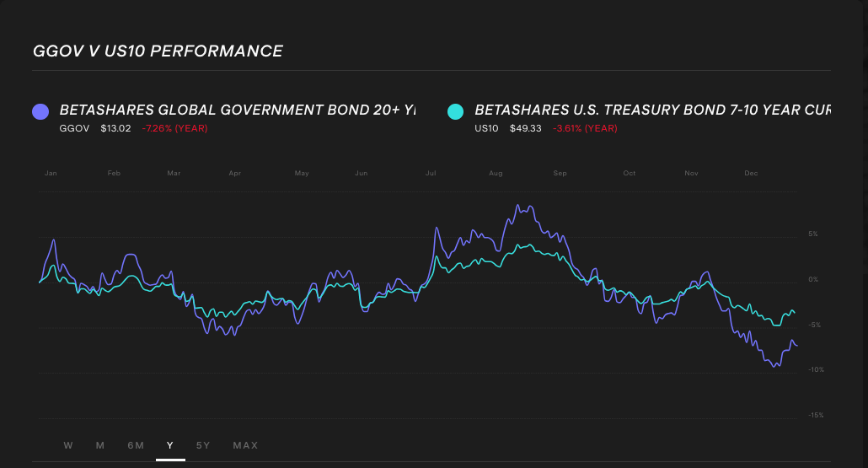
Task: Click the GGOV ticker symbol
Action: pyautogui.click(x=74, y=128)
